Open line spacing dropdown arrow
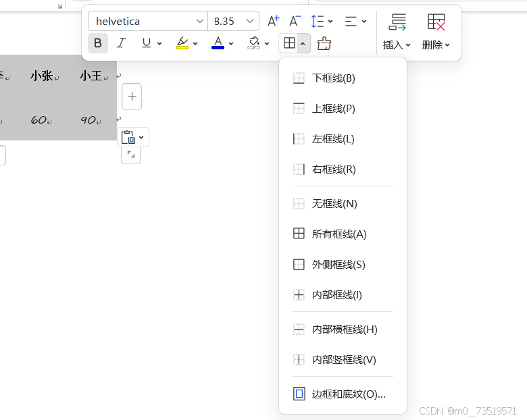Image resolution: width=527 pixels, height=420 pixels. click(x=330, y=22)
